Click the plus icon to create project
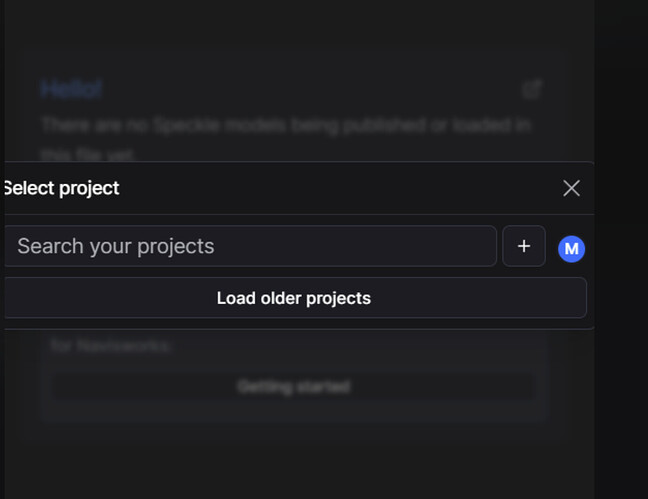This screenshot has height=499, width=648. tap(524, 246)
